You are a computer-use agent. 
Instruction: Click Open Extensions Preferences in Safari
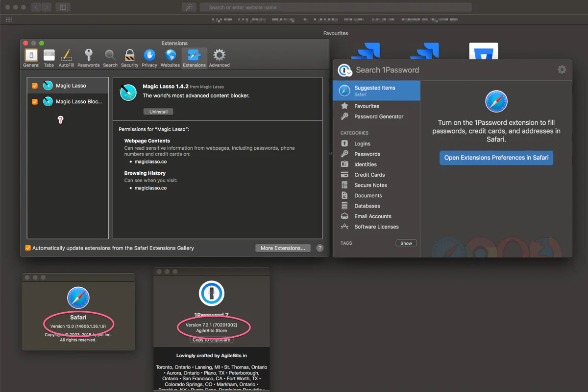tap(496, 158)
